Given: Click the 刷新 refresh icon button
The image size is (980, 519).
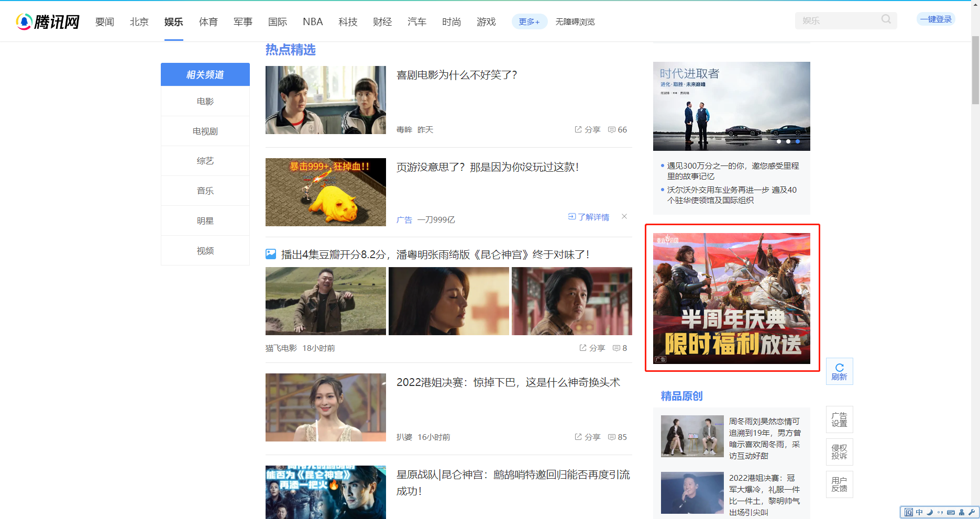Looking at the screenshot, I should click(x=839, y=371).
